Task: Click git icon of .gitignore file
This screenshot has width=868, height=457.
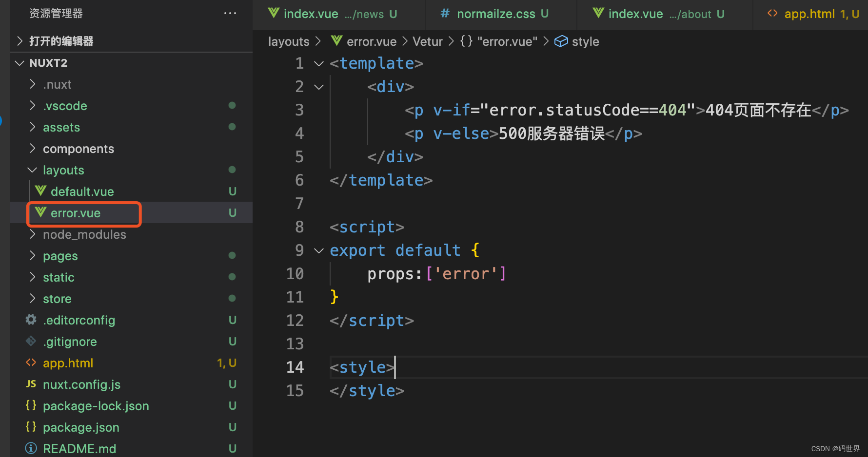Action: tap(31, 341)
